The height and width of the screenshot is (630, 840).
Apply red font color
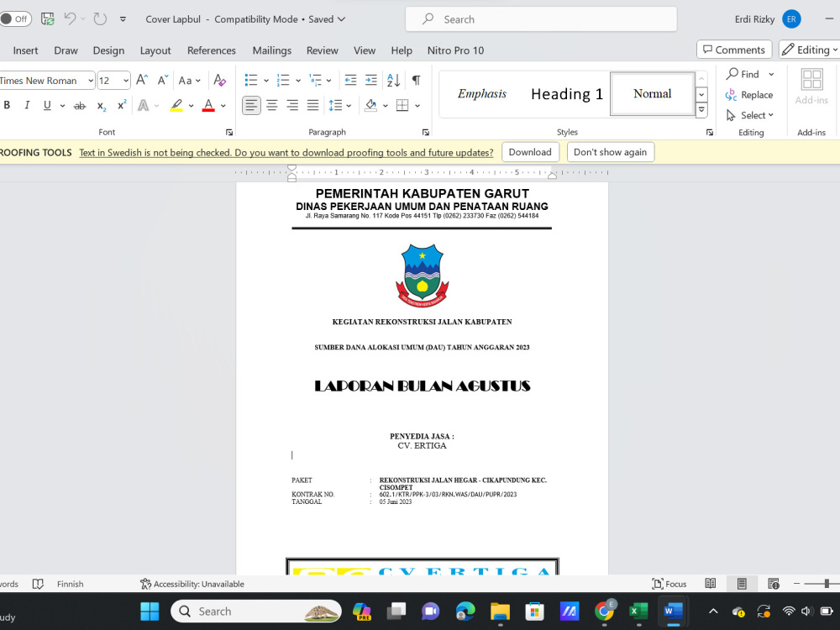pyautogui.click(x=208, y=106)
